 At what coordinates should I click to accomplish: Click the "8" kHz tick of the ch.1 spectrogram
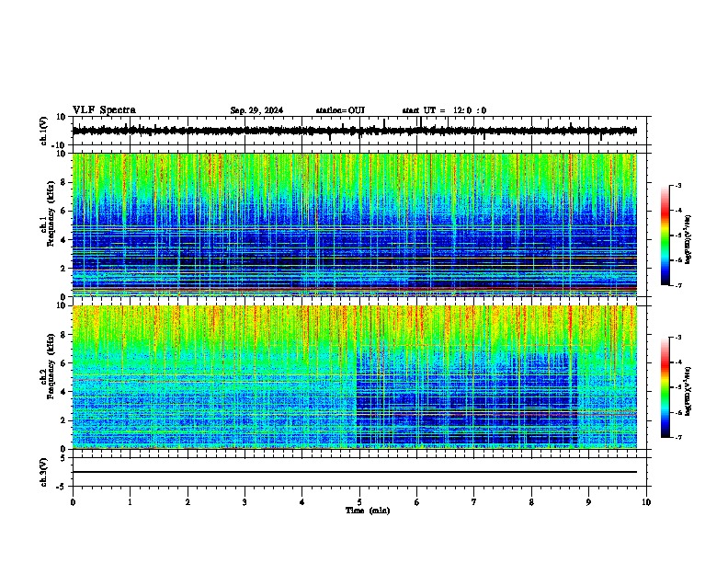[63, 182]
